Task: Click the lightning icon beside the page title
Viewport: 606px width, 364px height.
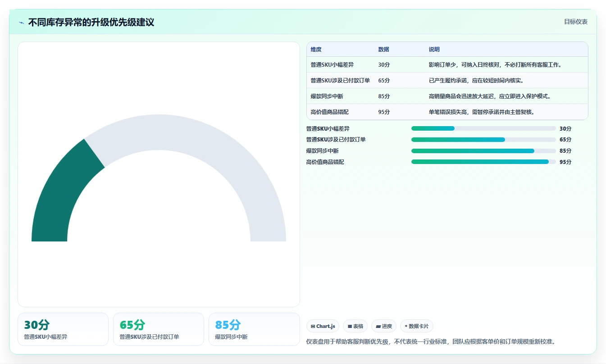Action: click(21, 23)
